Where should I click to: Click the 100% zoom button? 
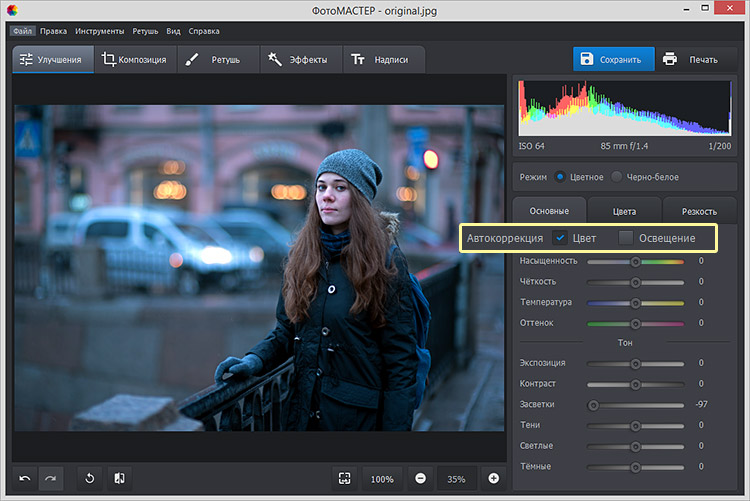point(381,478)
